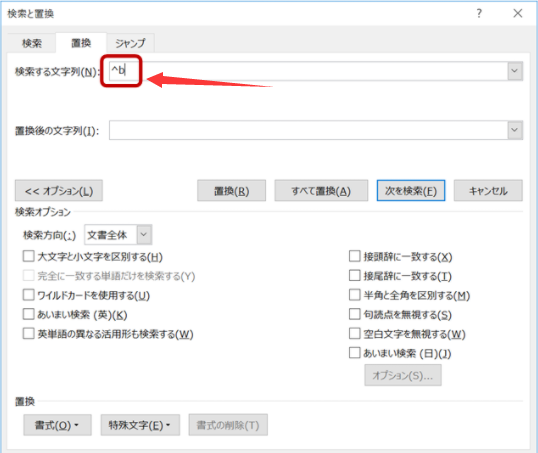Screen dimensions: 538x453
Task: Collapse options with << オプション(L) button
Action: pyautogui.click(x=59, y=191)
